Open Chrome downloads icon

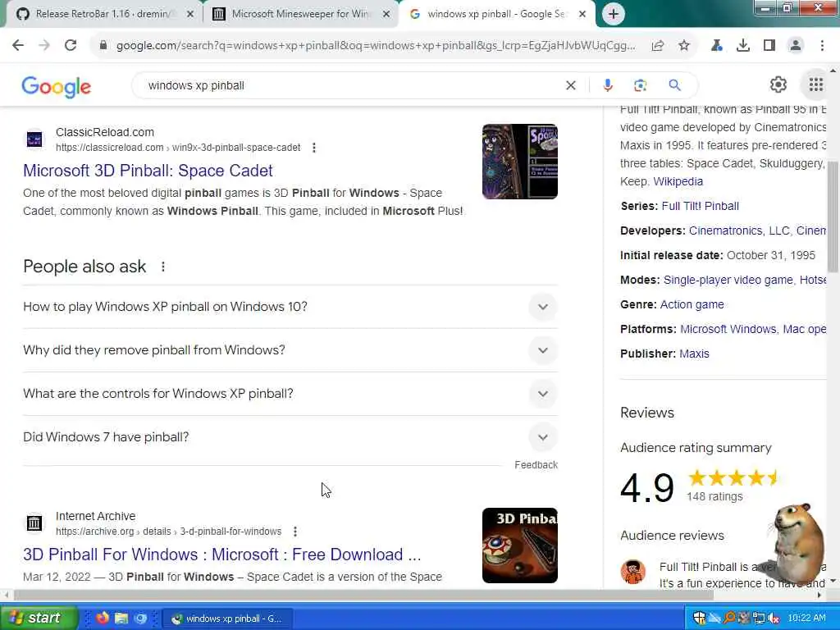point(743,46)
